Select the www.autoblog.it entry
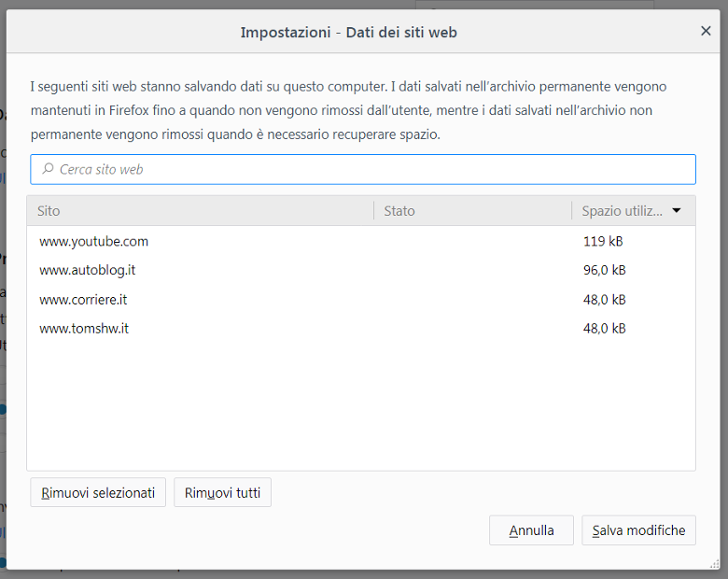 88,270
